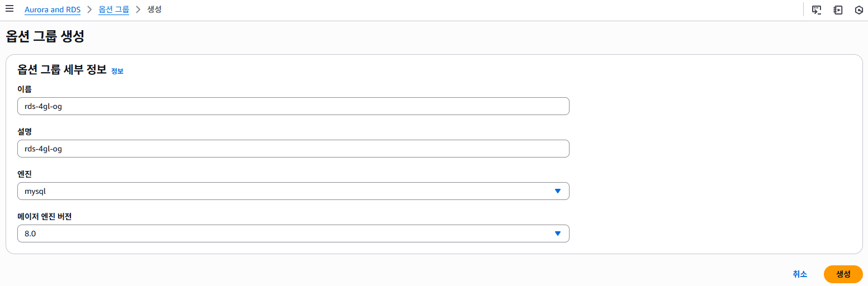Navigate to 옵션 그룹 breadcrumb link

(113, 10)
